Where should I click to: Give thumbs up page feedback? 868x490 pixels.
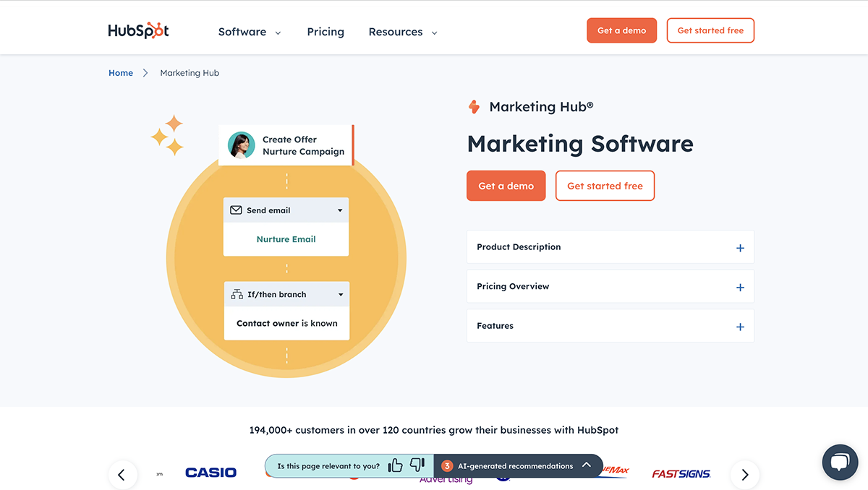pyautogui.click(x=395, y=465)
